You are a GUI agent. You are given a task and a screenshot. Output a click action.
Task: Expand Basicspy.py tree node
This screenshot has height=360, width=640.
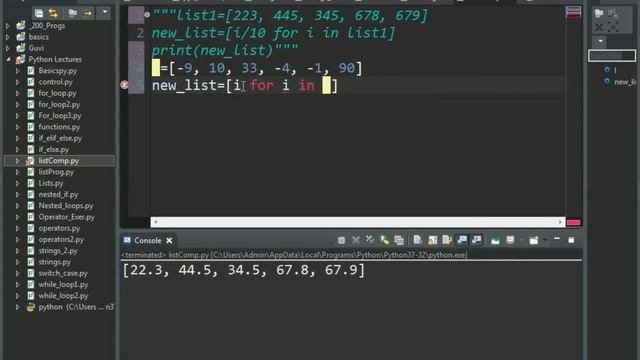pos(18,71)
